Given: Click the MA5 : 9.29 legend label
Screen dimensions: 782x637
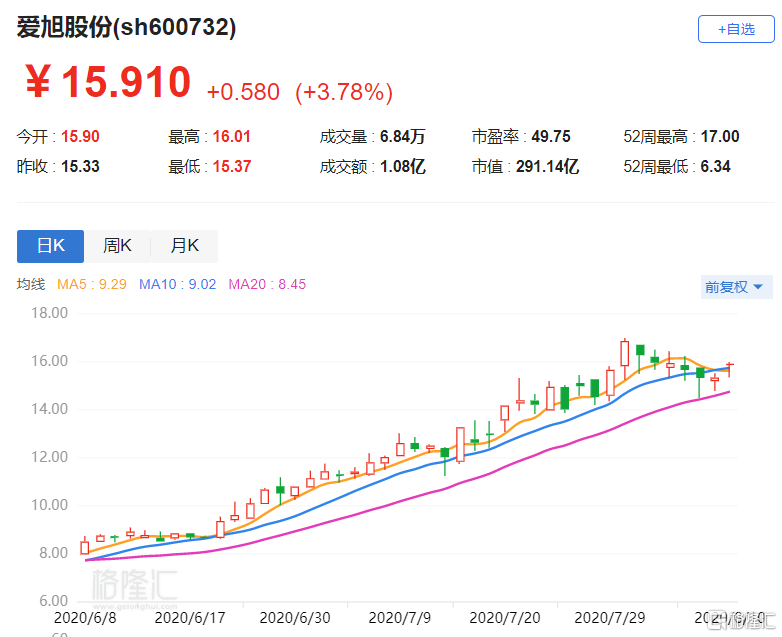Looking at the screenshot, I should point(92,284).
